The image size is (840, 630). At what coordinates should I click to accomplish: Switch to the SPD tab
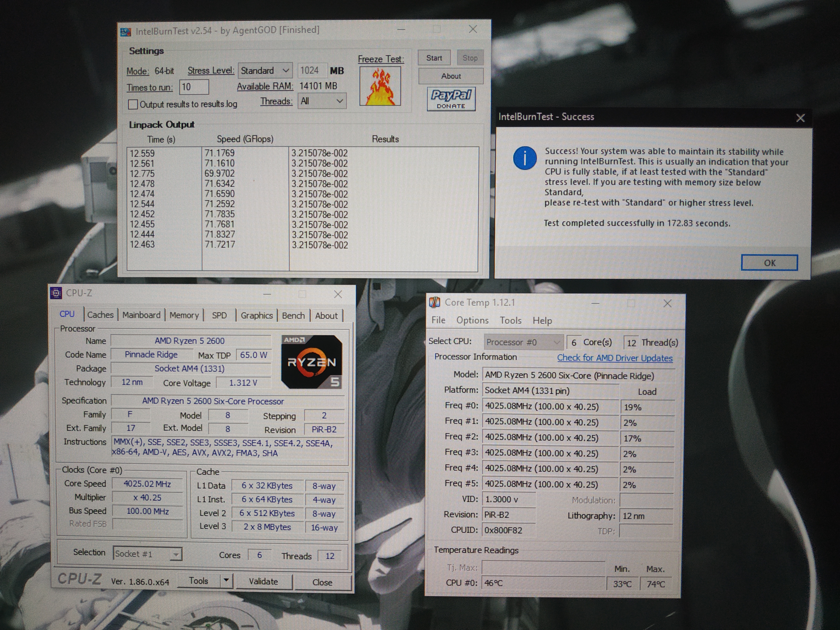219,316
